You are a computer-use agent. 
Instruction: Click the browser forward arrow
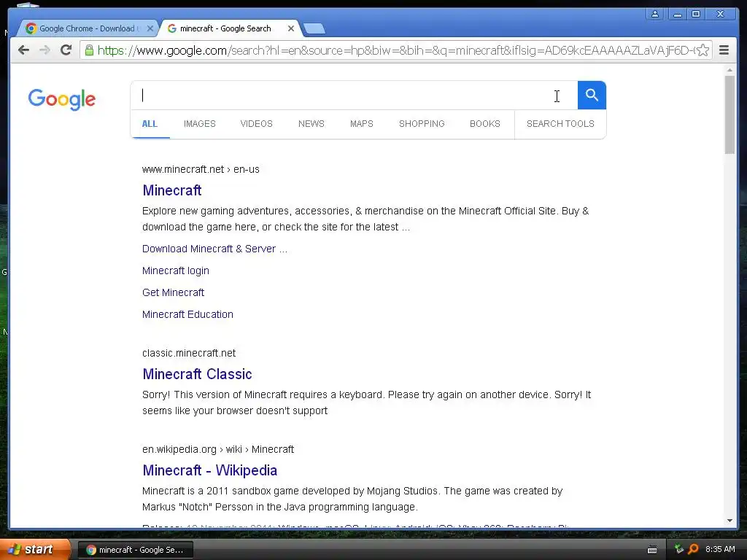coord(44,50)
